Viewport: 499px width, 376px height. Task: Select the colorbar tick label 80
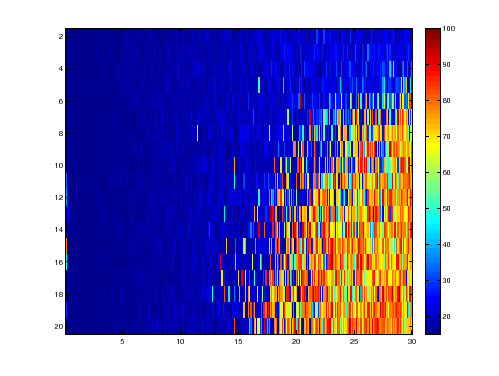point(446,101)
